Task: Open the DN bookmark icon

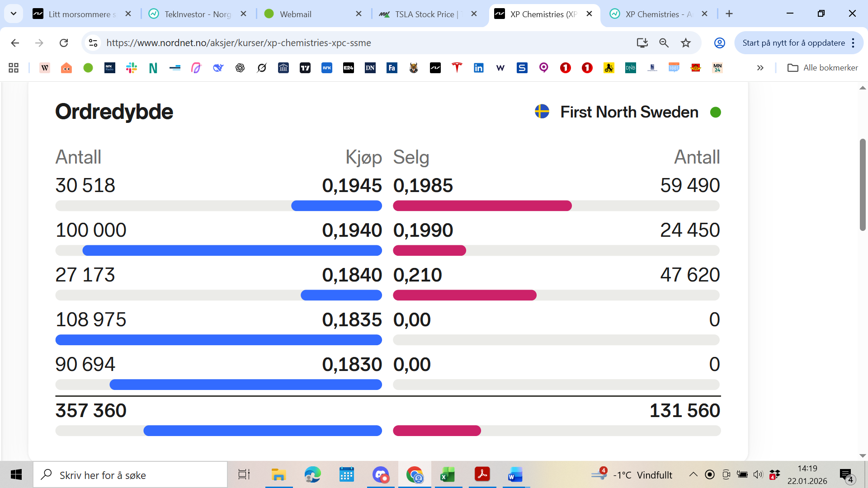Action: tap(370, 68)
